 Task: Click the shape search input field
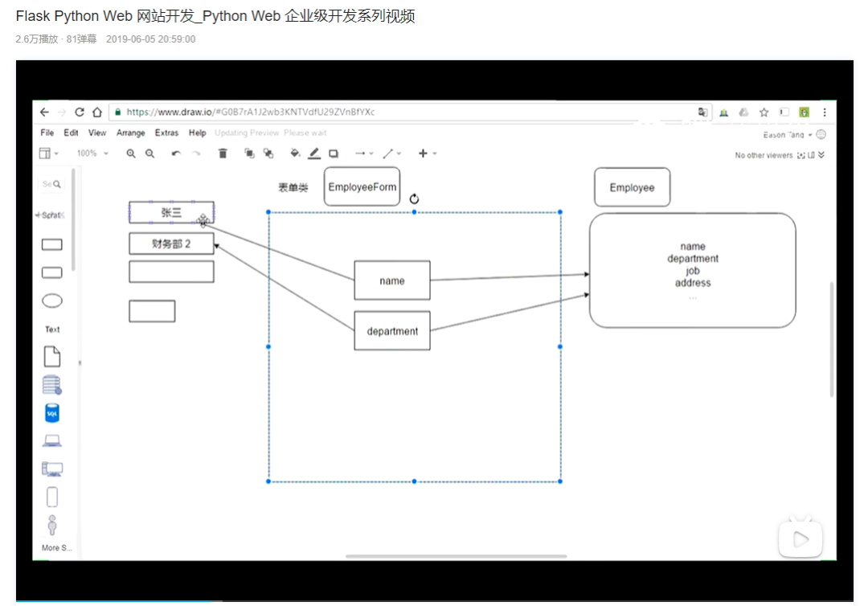51,184
